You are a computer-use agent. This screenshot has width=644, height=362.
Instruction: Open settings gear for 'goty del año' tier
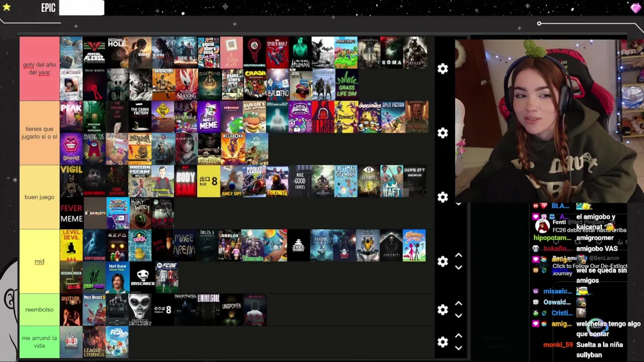[443, 69]
